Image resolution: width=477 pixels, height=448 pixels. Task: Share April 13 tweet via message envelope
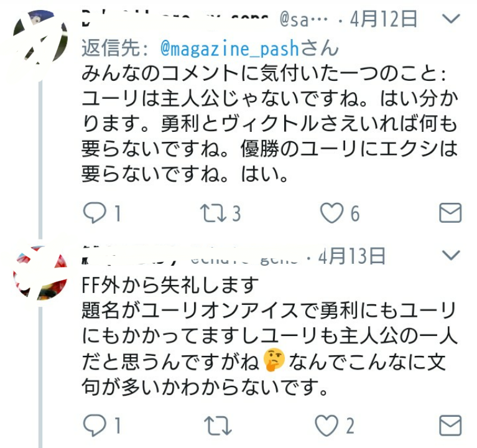[x=450, y=425]
